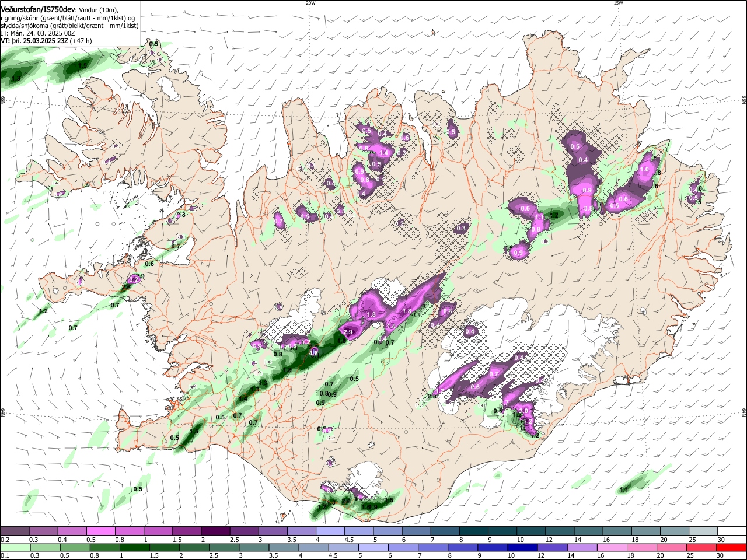Screen dimensions: 747x560
Task: Click the 2.9 snowfall value label
Action: click(x=348, y=332)
